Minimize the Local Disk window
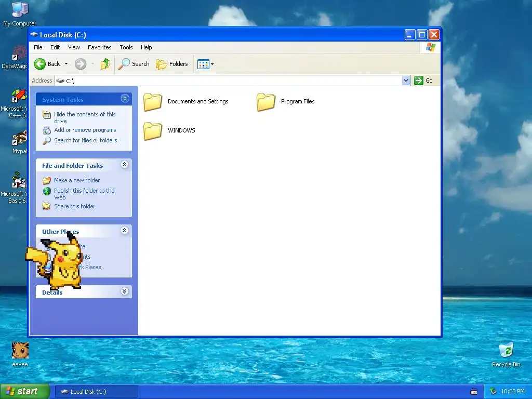The image size is (532, 399). [410, 35]
